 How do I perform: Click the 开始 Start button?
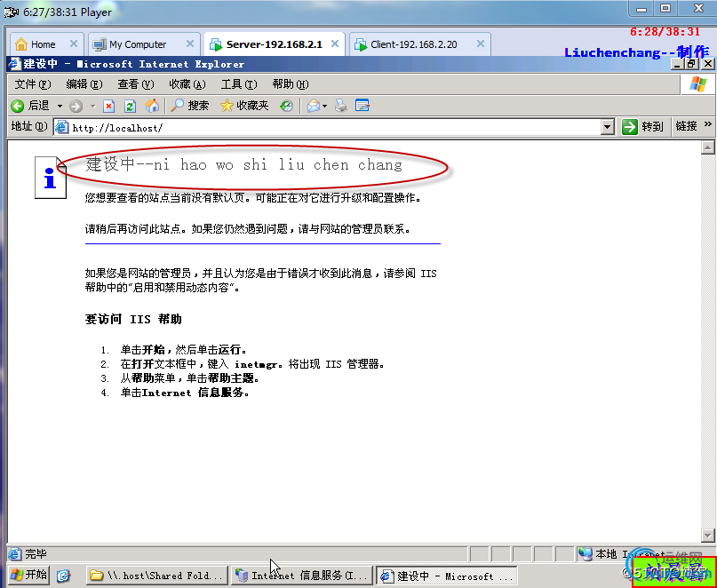[x=28, y=575]
